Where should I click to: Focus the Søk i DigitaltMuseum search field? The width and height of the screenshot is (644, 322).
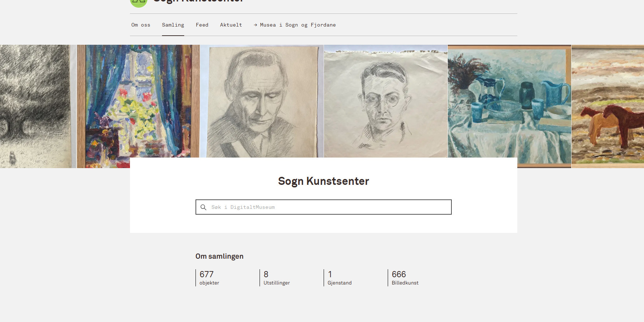(328, 207)
